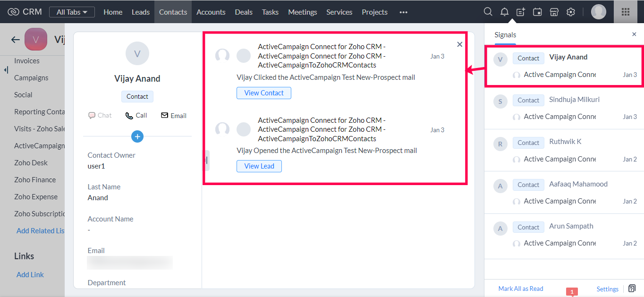The height and width of the screenshot is (297, 644).
Task: Click Add Related List link
Action: pos(40,231)
